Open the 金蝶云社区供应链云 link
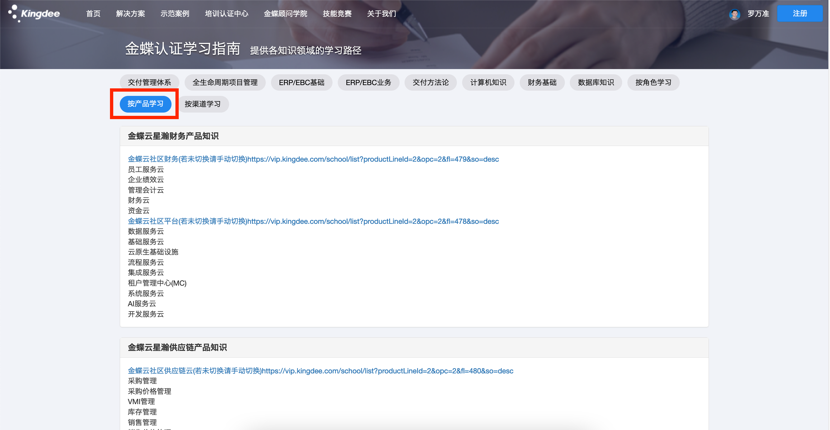This screenshot has height=430, width=830. click(x=320, y=371)
